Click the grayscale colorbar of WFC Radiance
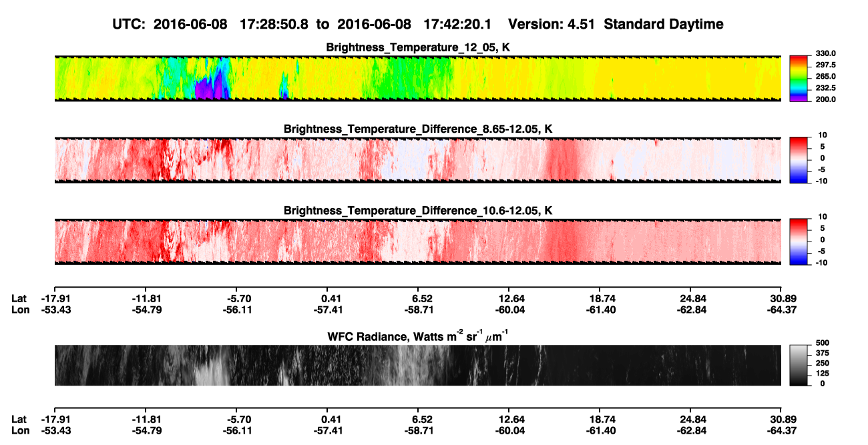868x445 pixels. point(799,364)
